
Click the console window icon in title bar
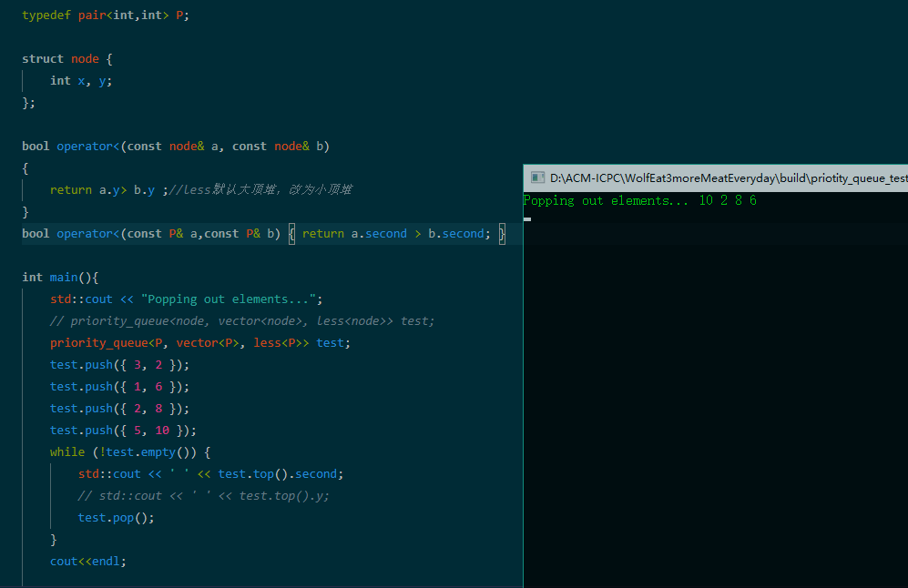pos(537,177)
